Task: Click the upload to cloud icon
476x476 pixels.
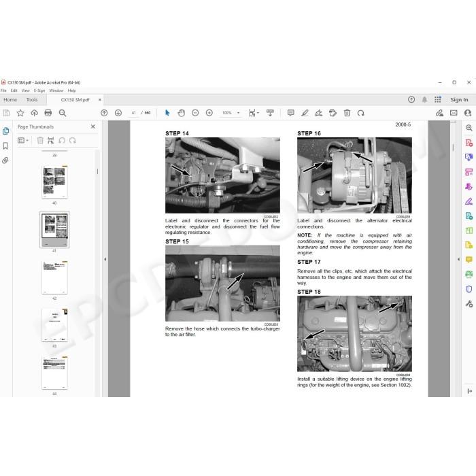Action: click(x=34, y=113)
